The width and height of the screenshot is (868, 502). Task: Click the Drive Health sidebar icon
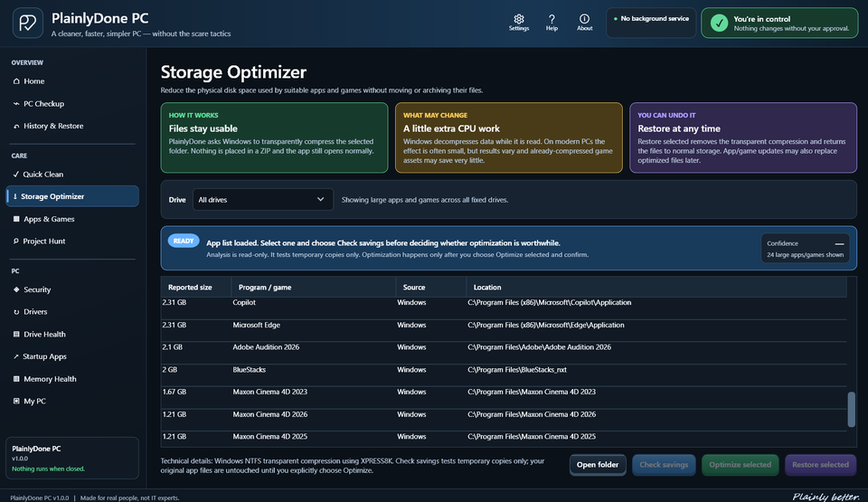pos(16,334)
